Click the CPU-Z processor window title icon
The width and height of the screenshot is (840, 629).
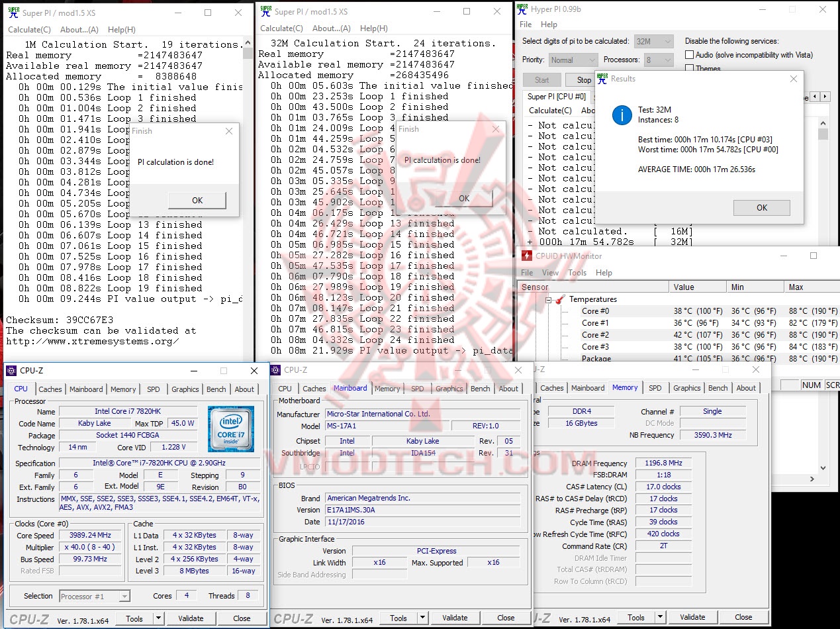click(11, 371)
